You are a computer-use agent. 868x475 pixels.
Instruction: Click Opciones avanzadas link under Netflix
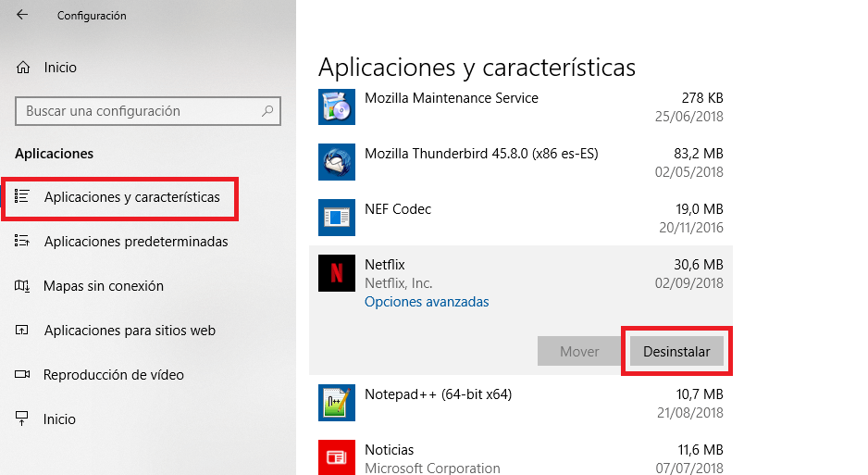tap(427, 302)
